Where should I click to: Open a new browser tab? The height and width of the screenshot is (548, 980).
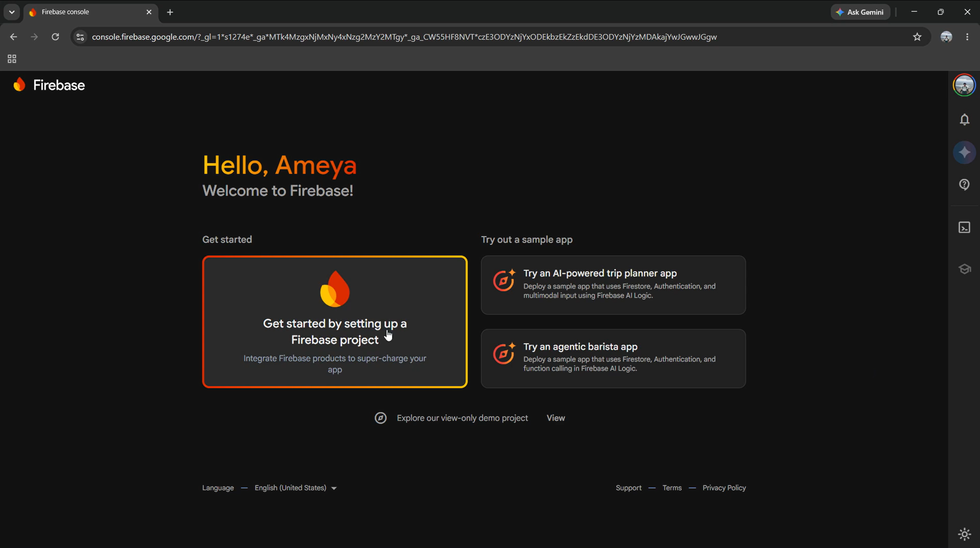pos(170,12)
